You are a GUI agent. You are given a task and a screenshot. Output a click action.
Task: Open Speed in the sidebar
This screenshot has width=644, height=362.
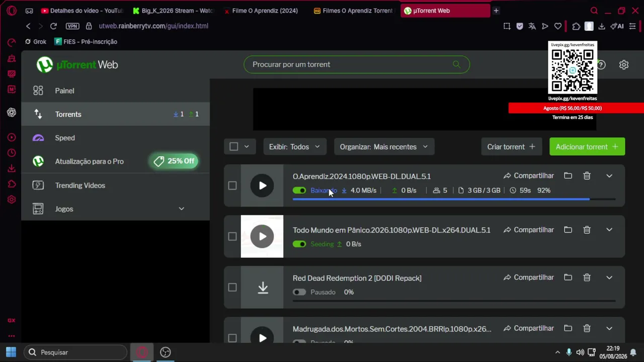116,138
